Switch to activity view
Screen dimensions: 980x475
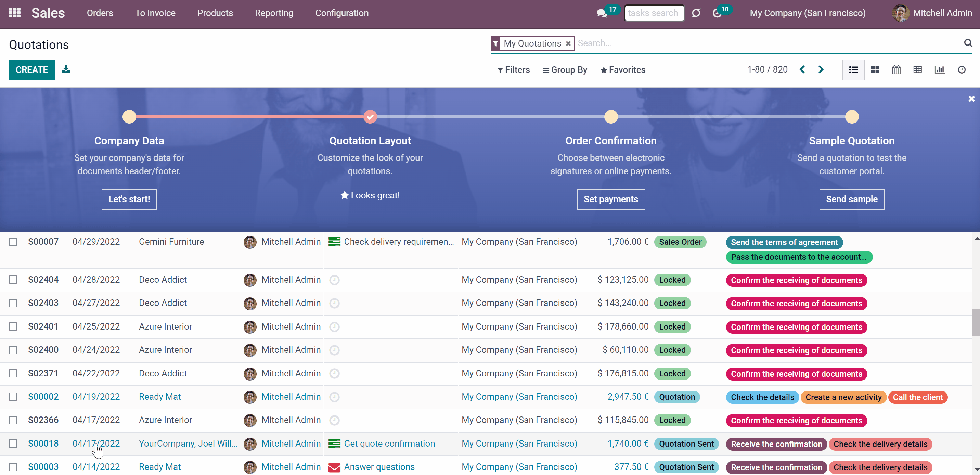(x=962, y=70)
